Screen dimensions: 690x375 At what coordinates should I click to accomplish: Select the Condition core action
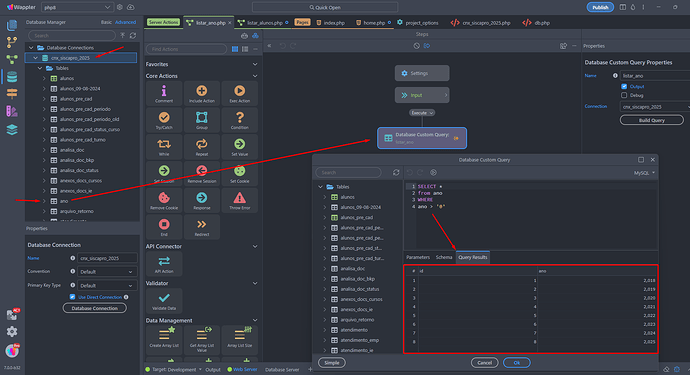tap(239, 120)
